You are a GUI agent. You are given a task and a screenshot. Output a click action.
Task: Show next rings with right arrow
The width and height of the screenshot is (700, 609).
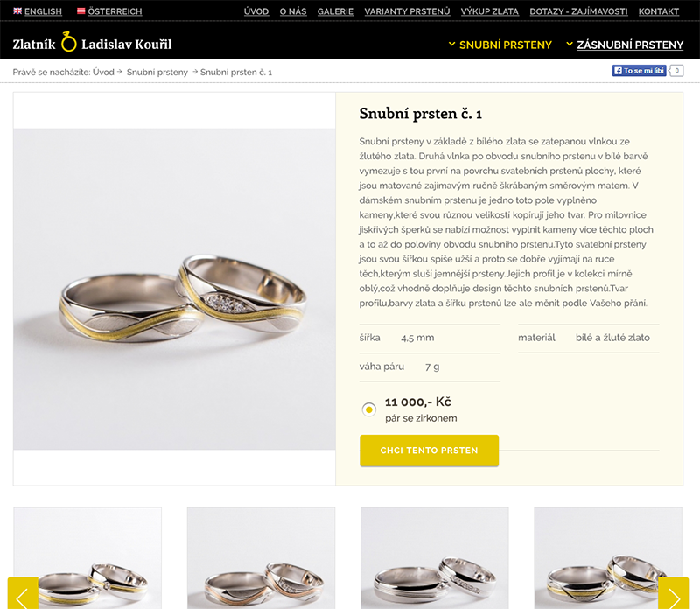click(x=673, y=593)
